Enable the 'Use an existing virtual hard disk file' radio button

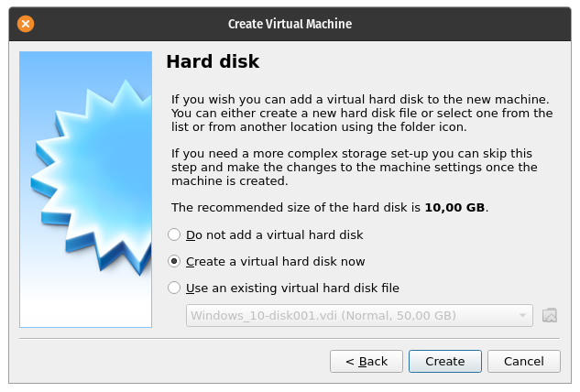pos(175,288)
